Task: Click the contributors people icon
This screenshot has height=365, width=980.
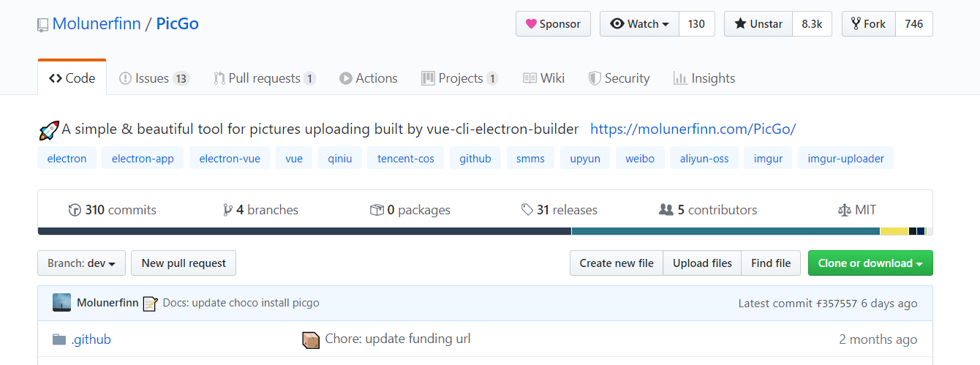Action: click(x=666, y=210)
